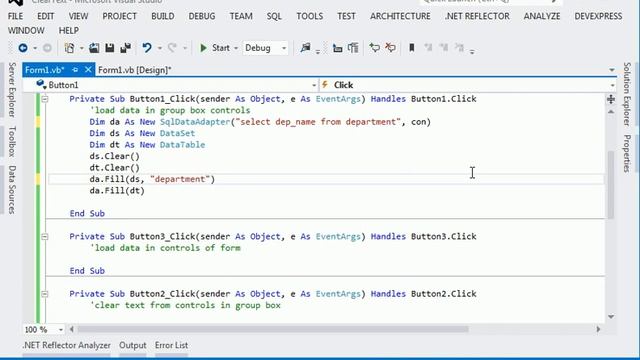
Task: Open the HELP menu
Action: click(x=69, y=31)
